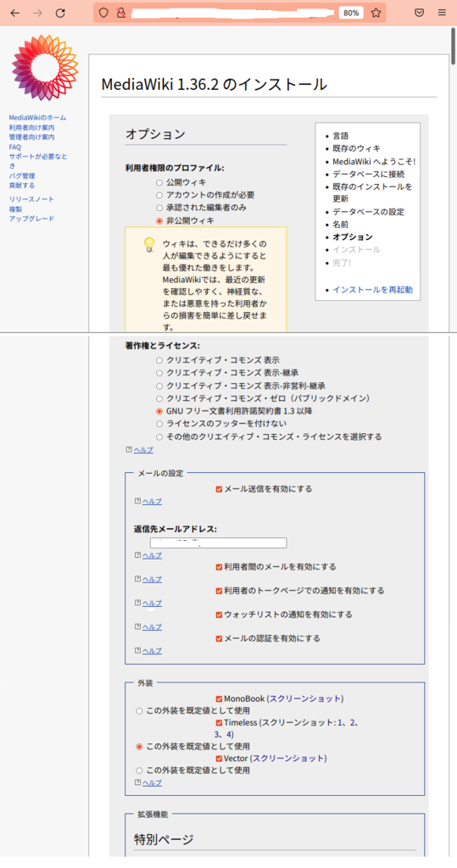Click the page vertical scrollbar thumb

point(454,47)
